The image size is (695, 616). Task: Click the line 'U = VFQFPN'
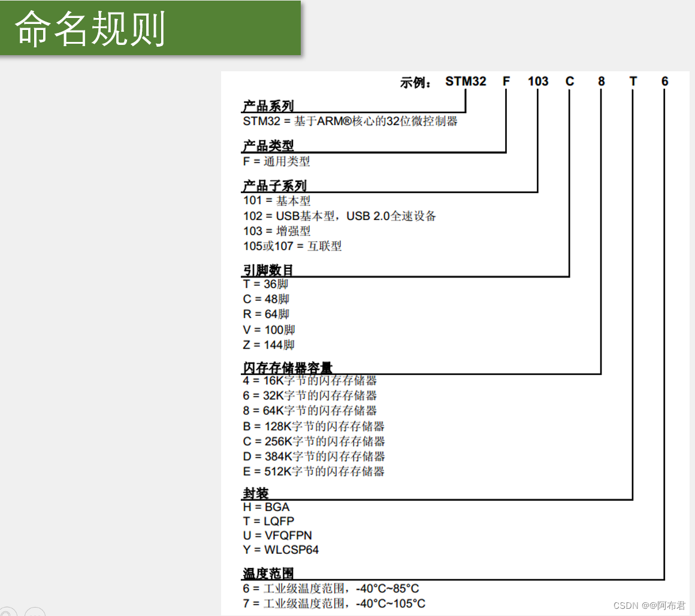tap(277, 535)
